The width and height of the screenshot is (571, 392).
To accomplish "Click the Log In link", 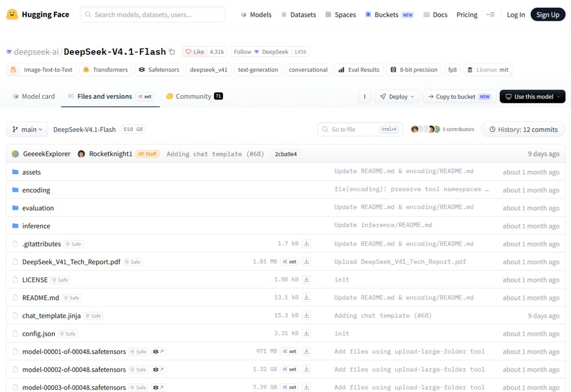I will point(516,15).
